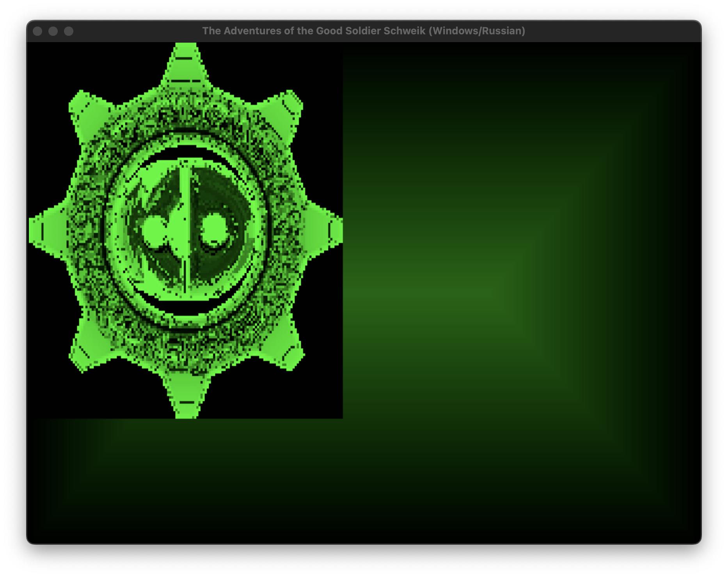Minimize the game window with the middle button
The image size is (728, 577).
point(53,31)
